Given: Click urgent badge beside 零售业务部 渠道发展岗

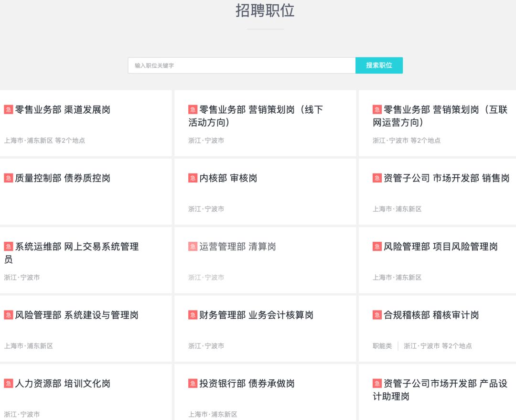Looking at the screenshot, I should tap(9, 110).
